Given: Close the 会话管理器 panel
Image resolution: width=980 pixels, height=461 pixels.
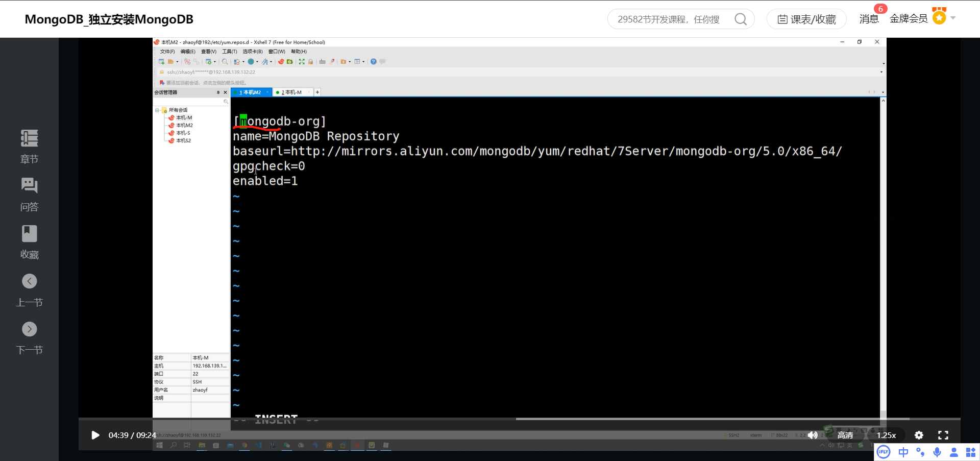Looking at the screenshot, I should (225, 92).
